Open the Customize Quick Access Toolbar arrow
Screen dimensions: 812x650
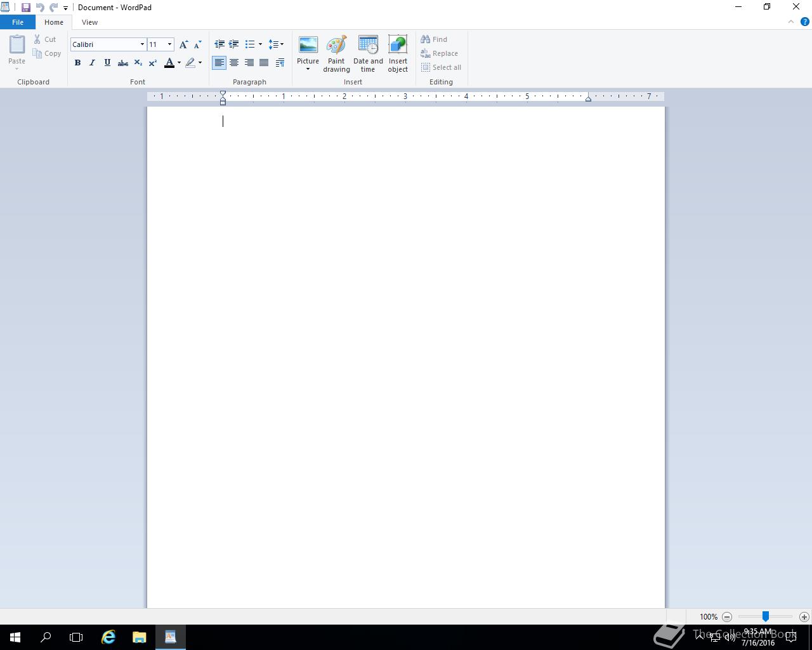65,8
